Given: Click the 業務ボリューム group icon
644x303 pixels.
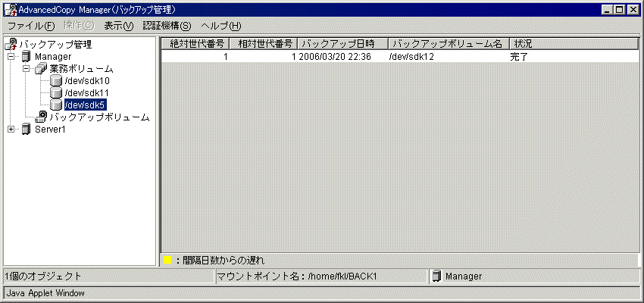Looking at the screenshot, I should pyautogui.click(x=42, y=69).
